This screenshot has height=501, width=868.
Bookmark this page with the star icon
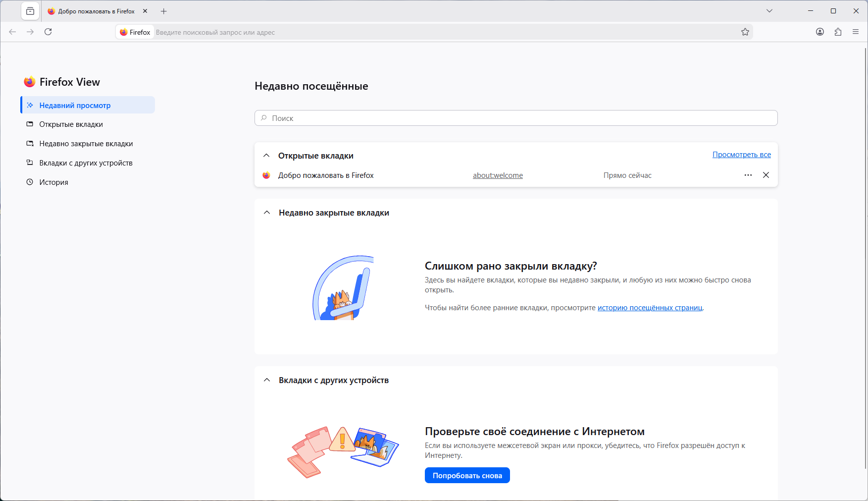(745, 32)
